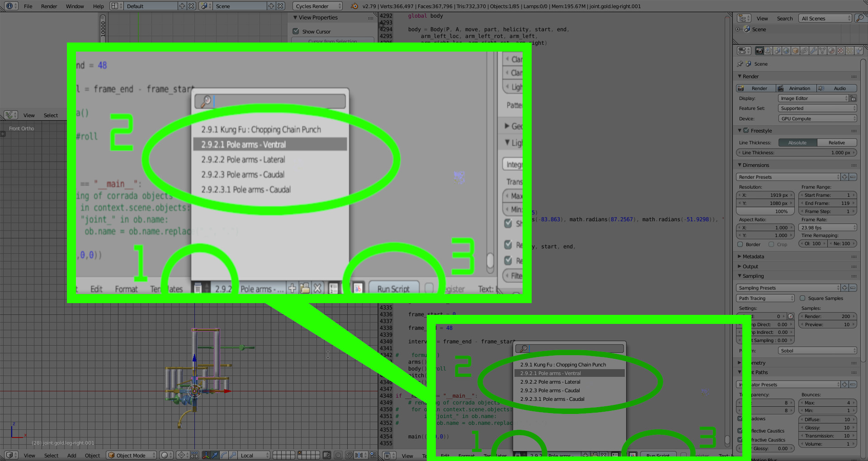This screenshot has height=461, width=868.
Task: Enable the Square Samples checkbox
Action: point(802,298)
